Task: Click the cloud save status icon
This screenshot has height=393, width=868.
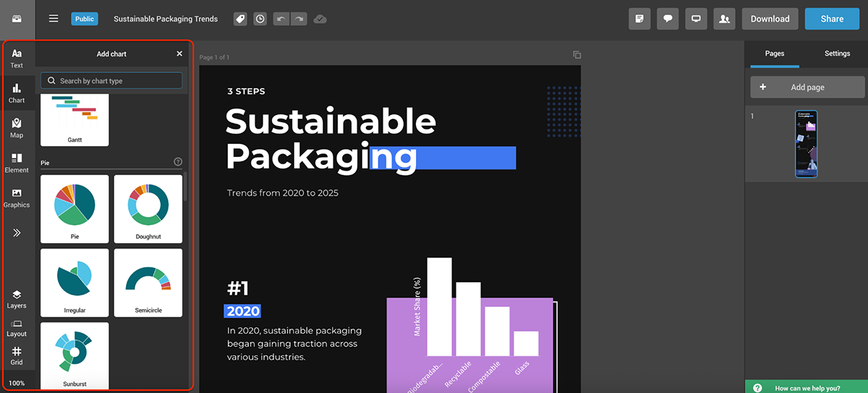Action: point(320,19)
